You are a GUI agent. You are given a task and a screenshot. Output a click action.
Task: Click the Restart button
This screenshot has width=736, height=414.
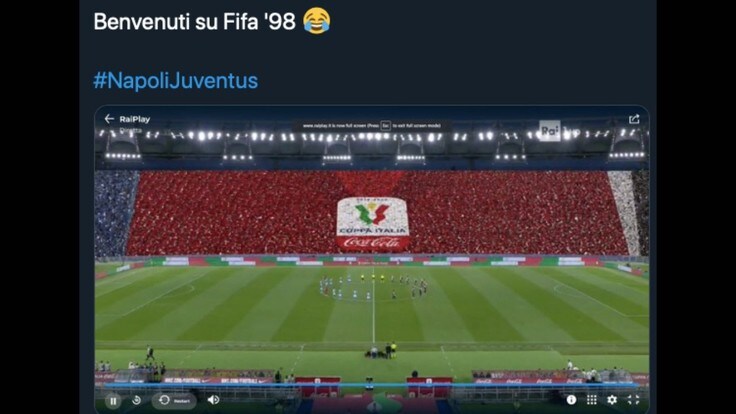pos(175,400)
